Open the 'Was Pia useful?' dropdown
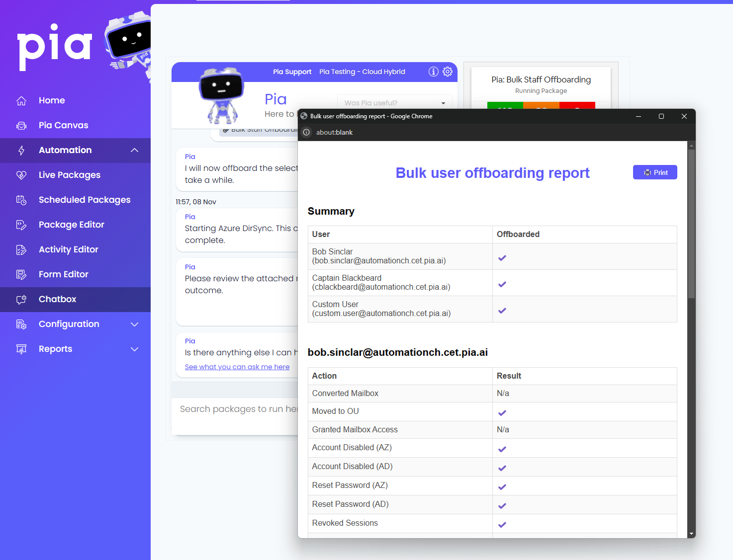Screen dimensions: 733x560 394,103
